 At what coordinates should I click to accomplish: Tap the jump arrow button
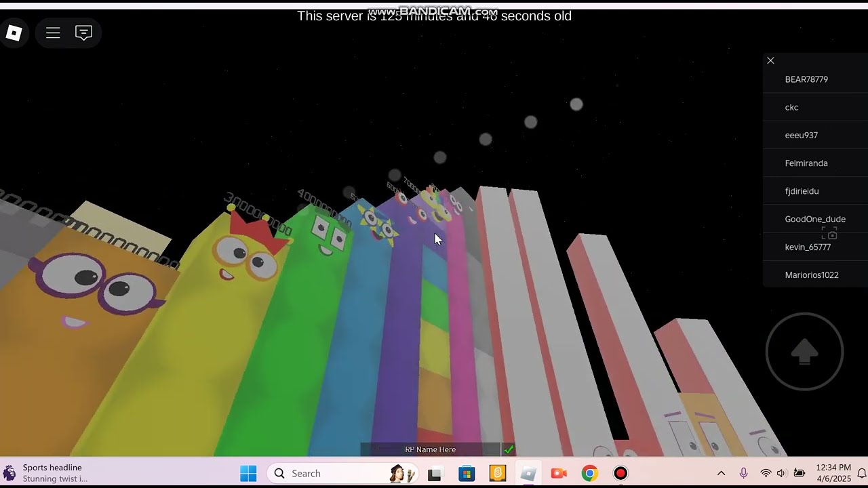804,351
